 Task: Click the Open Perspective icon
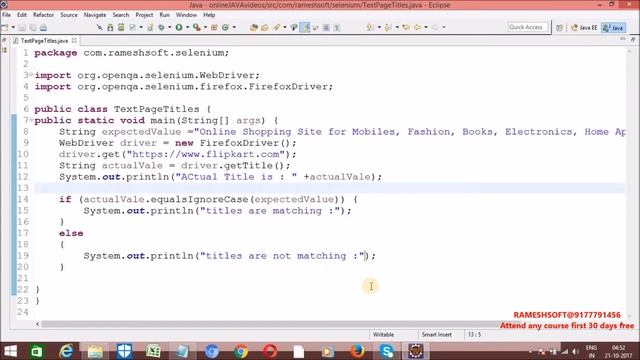(559, 28)
